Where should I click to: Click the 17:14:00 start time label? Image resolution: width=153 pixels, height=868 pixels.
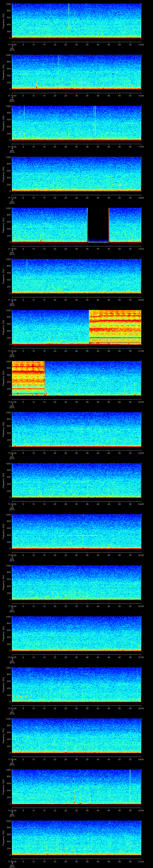(12, 44)
